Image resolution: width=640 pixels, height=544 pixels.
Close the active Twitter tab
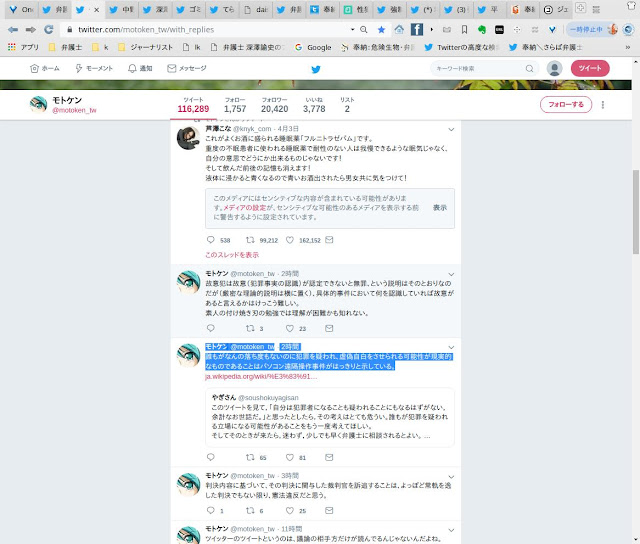[96, 10]
